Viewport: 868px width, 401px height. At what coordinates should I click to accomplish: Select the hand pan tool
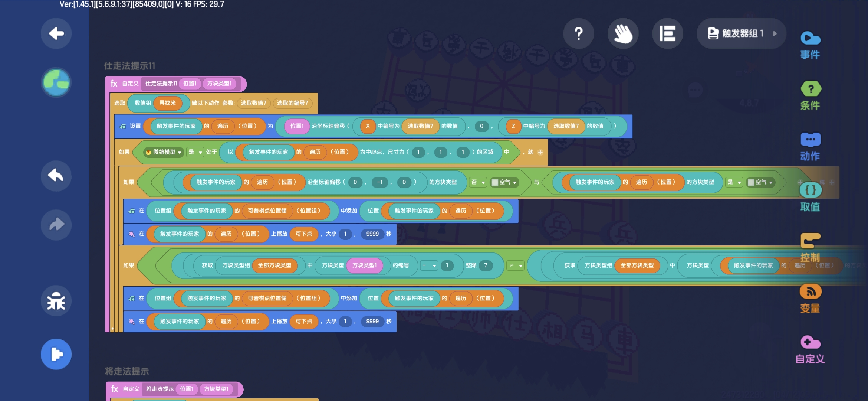[x=623, y=33]
